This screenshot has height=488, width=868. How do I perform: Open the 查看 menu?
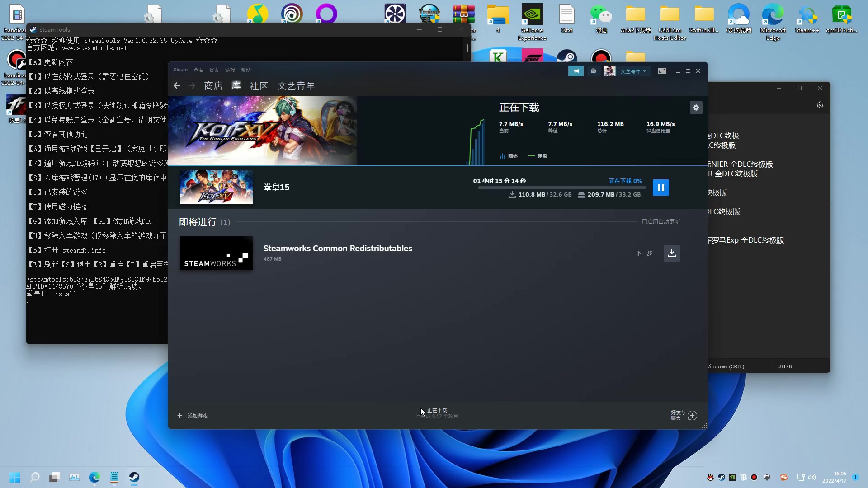[x=198, y=70]
